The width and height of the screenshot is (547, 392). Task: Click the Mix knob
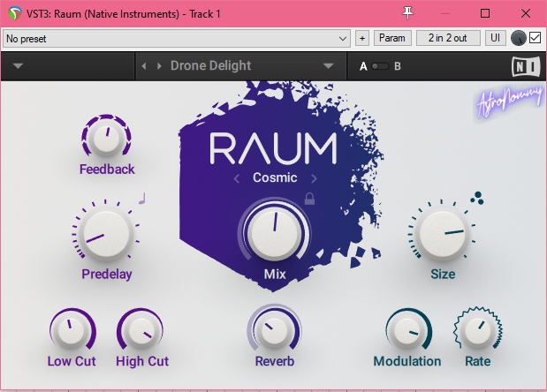click(274, 231)
